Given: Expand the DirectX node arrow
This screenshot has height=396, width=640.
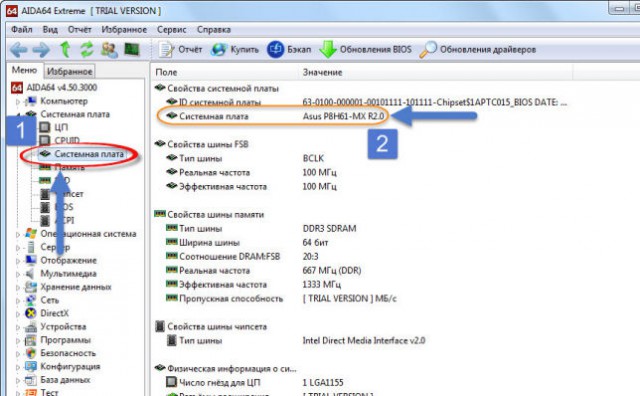Looking at the screenshot, I should coord(18,314).
